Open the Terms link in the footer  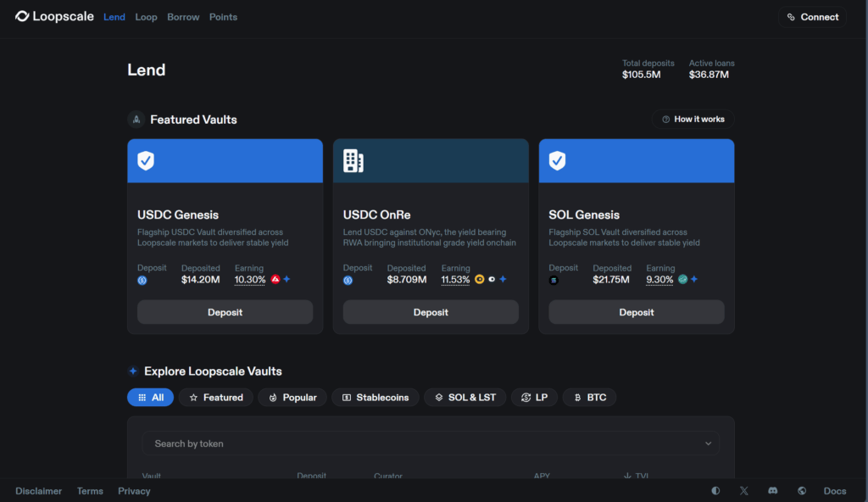pos(90,490)
